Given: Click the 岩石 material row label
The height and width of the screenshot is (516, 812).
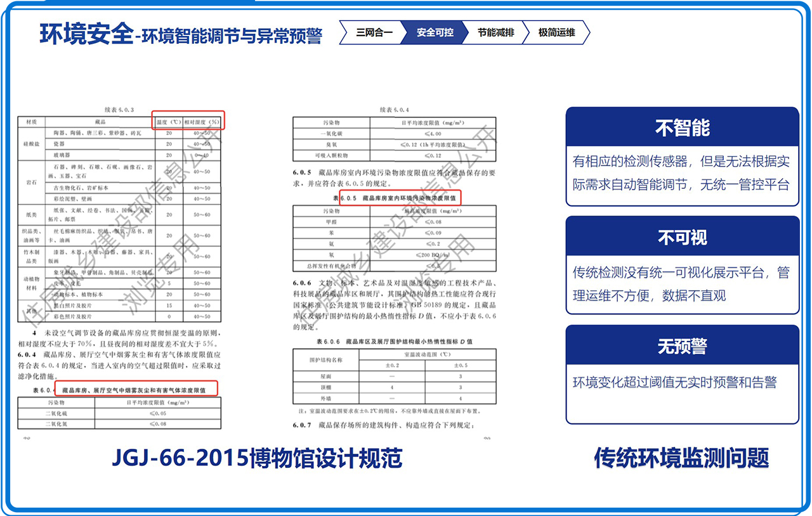Looking at the screenshot, I should pos(31,183).
